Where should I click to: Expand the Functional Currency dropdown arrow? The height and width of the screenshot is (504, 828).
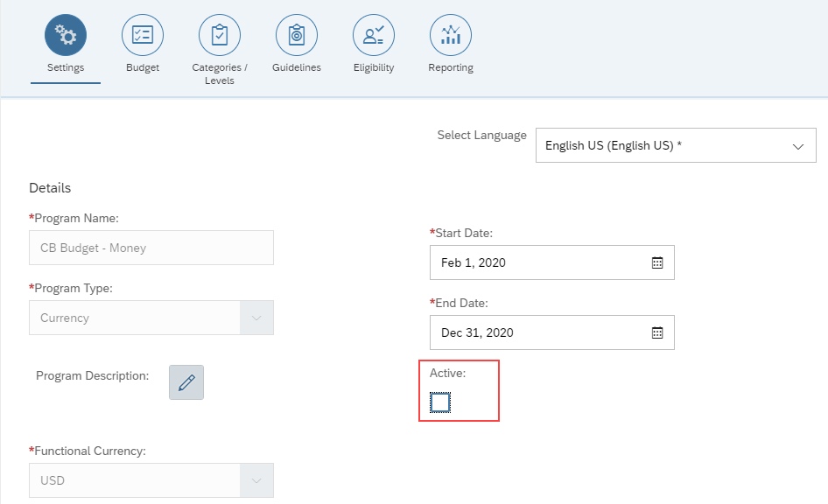256,480
